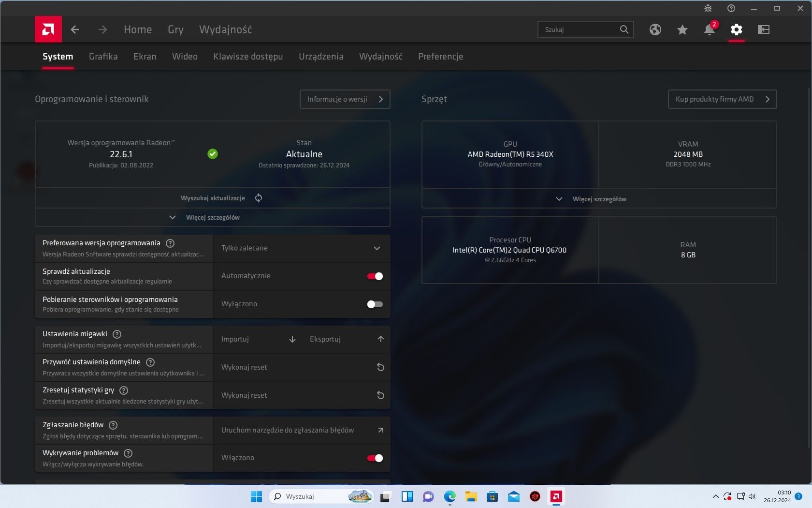Image resolution: width=812 pixels, height=508 pixels.
Task: Open Wydajność in top navigation
Action: 225,30
